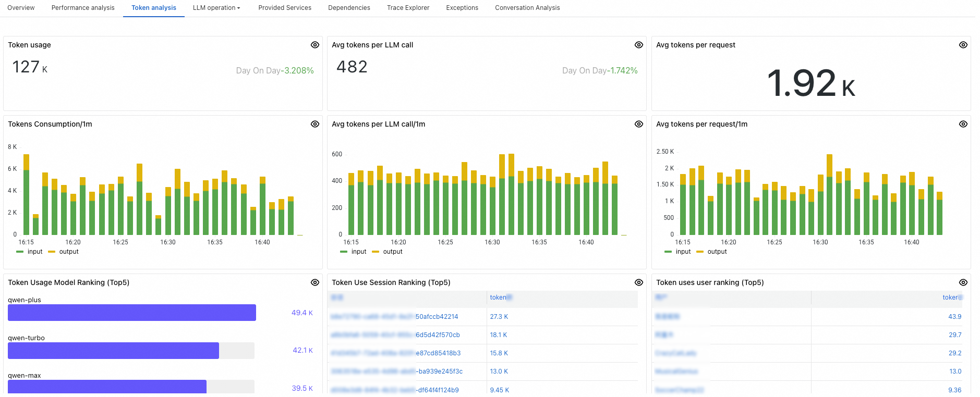Click eye icon on Avg tokens per request/1m chart

pyautogui.click(x=963, y=124)
